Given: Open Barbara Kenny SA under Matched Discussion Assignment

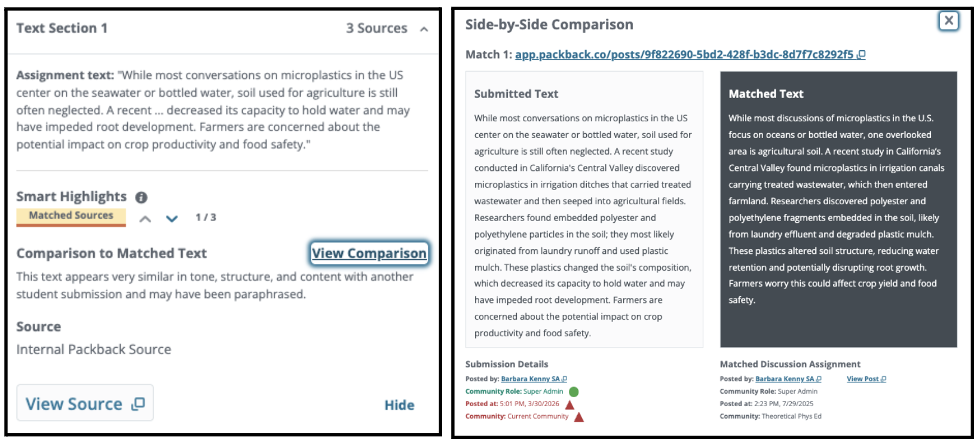Looking at the screenshot, I should pos(785,379).
